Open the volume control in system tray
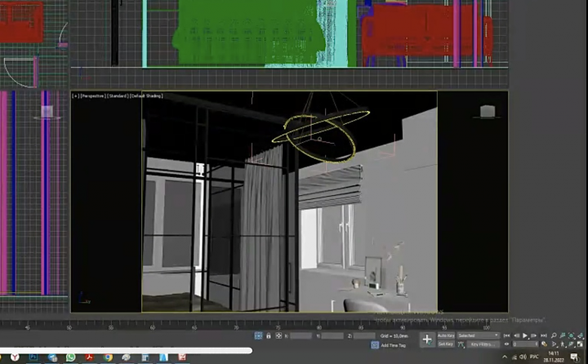The image size is (588, 364). 523,357
